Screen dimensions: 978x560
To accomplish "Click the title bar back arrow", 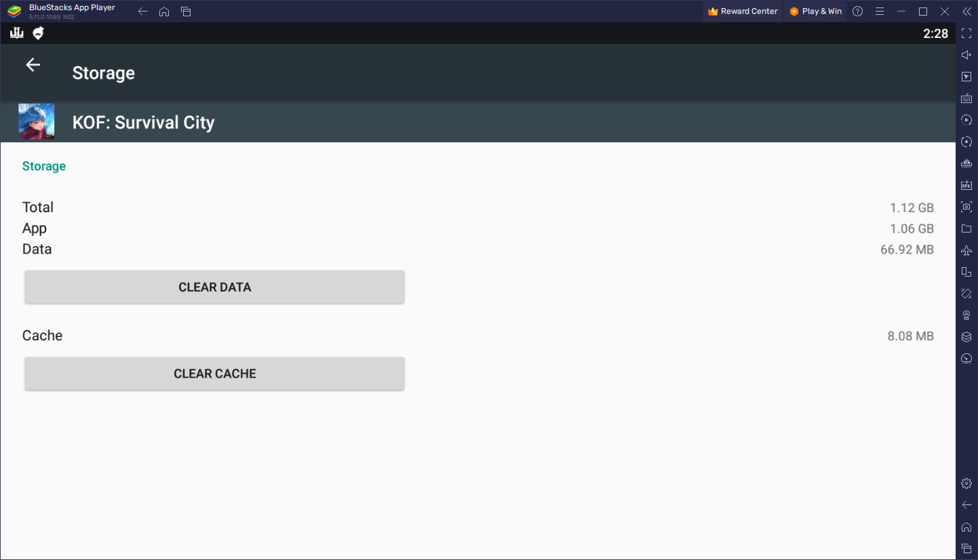I will click(x=142, y=12).
